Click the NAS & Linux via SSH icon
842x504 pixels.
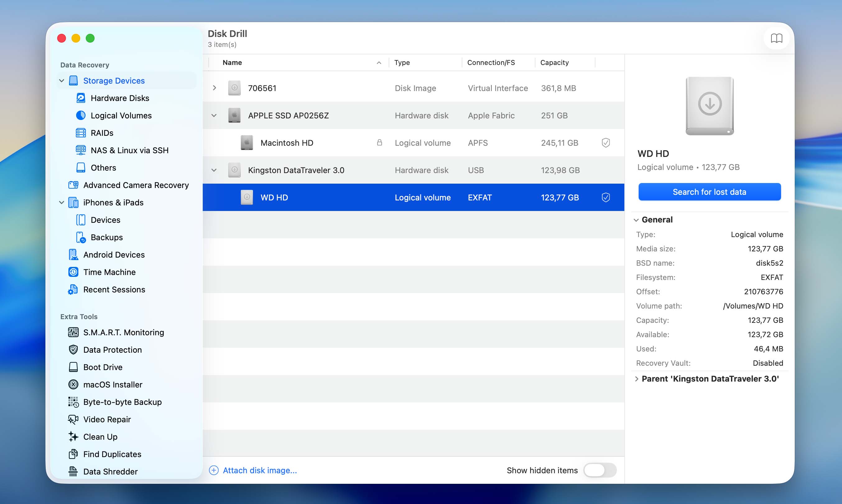click(x=81, y=150)
